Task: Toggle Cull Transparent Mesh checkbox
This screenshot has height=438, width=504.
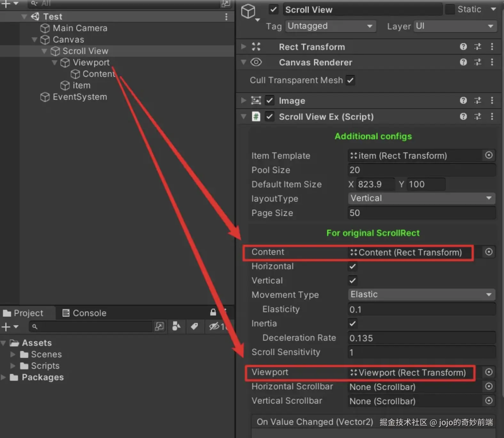Action: (x=350, y=80)
